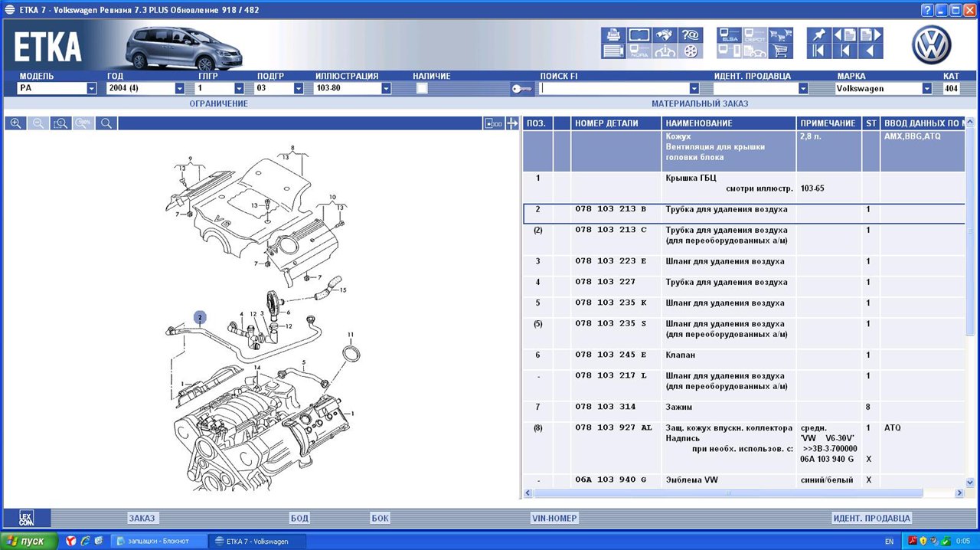Click the DEPOT icon

click(754, 35)
